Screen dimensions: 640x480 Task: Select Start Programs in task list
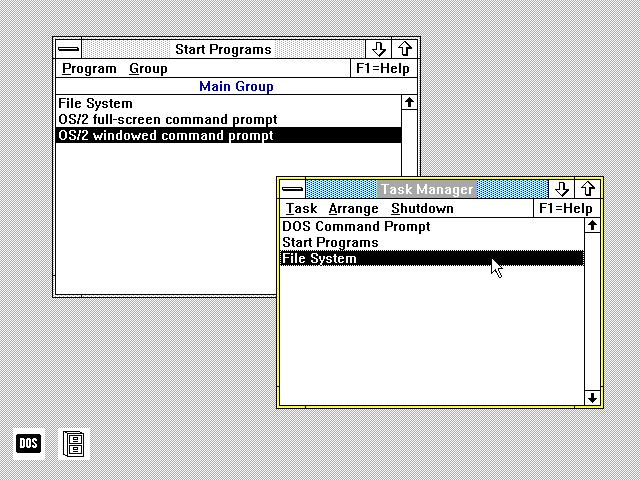pos(432,242)
